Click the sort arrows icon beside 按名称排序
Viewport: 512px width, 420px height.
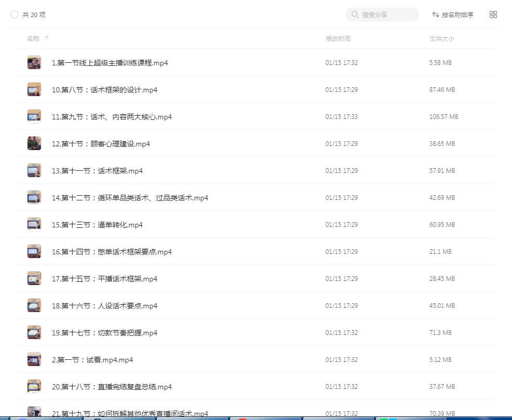[x=435, y=15]
